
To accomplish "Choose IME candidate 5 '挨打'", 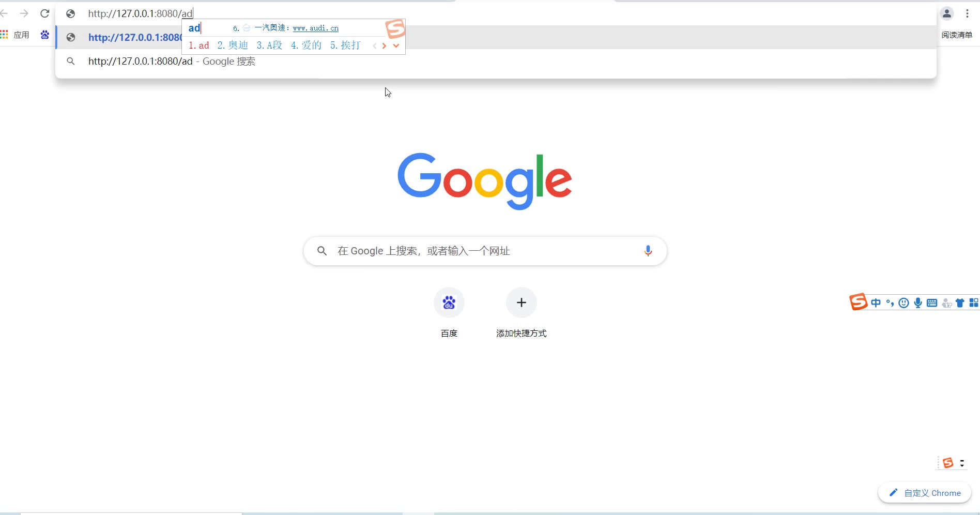I will 345,46.
